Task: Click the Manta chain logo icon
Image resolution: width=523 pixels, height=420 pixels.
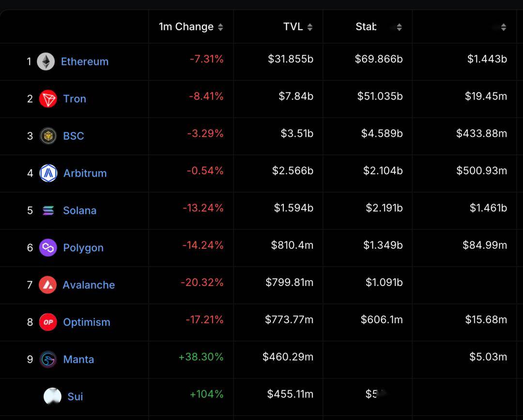Action: coord(48,360)
